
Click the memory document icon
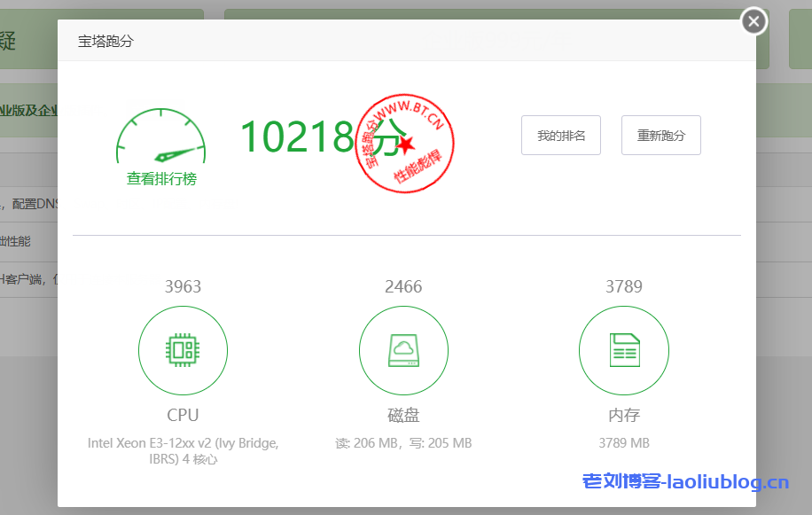[x=623, y=351]
